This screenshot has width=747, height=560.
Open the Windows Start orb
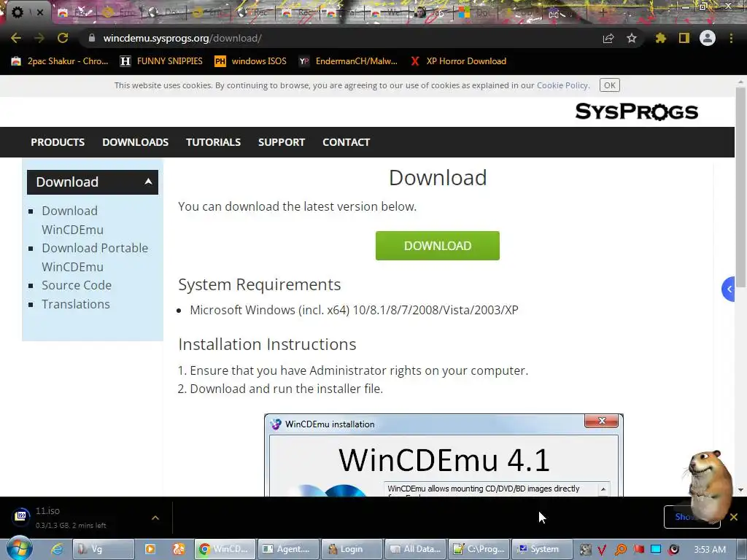click(x=20, y=548)
